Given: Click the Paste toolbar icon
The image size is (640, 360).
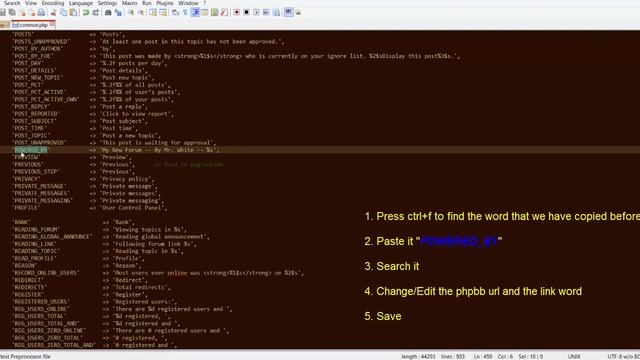Looking at the screenshot, I should (x=73, y=13).
